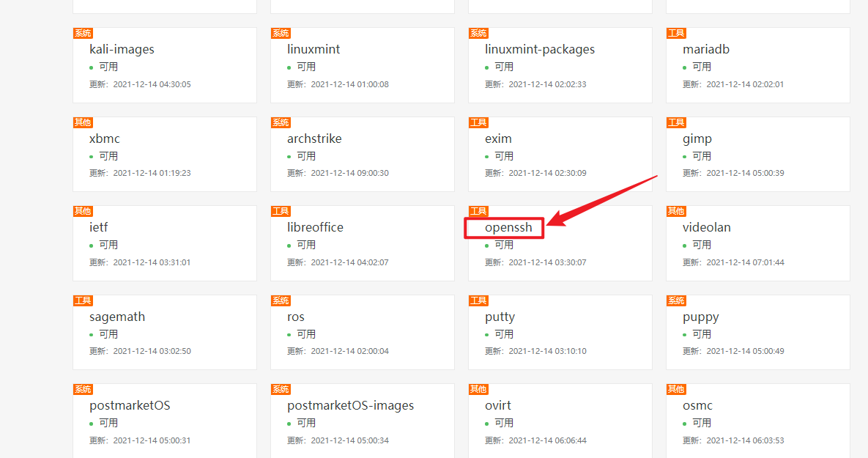
Task: Click the 工具 badge on the openssh card
Action: [x=478, y=211]
